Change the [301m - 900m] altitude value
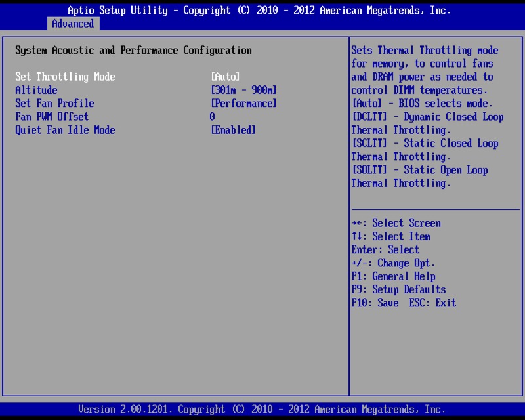The image size is (525, 420). [x=243, y=90]
